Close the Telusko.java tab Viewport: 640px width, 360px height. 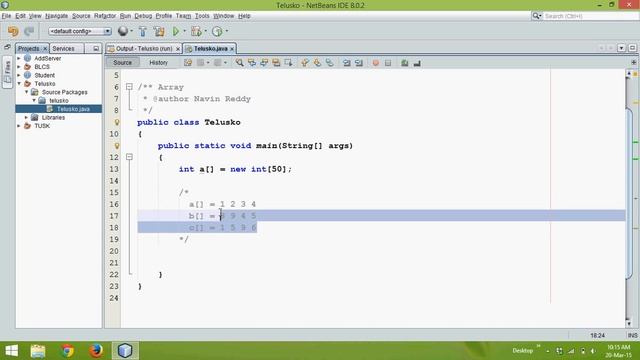[x=232, y=49]
